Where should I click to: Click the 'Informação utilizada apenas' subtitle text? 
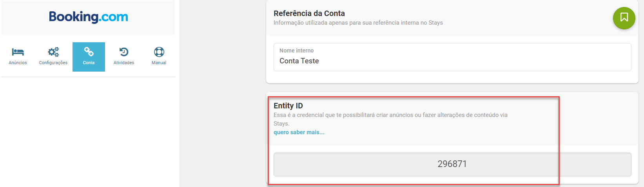point(358,23)
